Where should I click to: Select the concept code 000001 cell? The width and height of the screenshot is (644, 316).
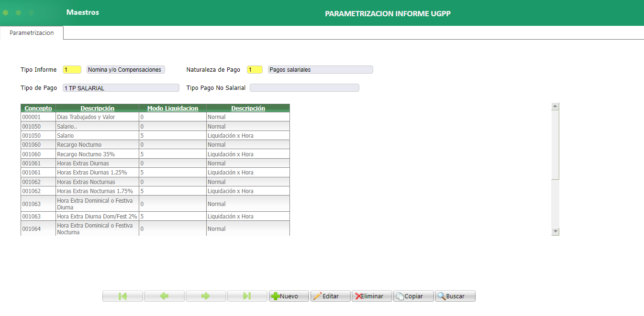(38, 117)
